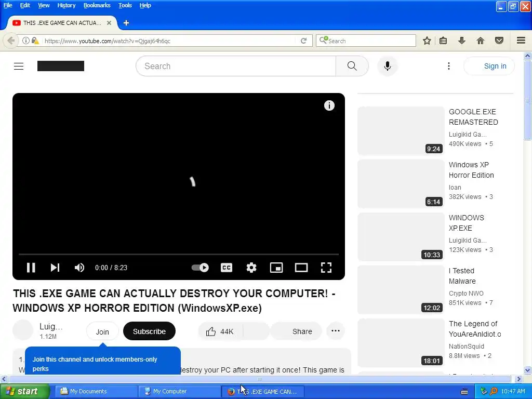This screenshot has width=532, height=399.
Task: Click the 1.12M subscriber count text
Action: click(x=48, y=337)
